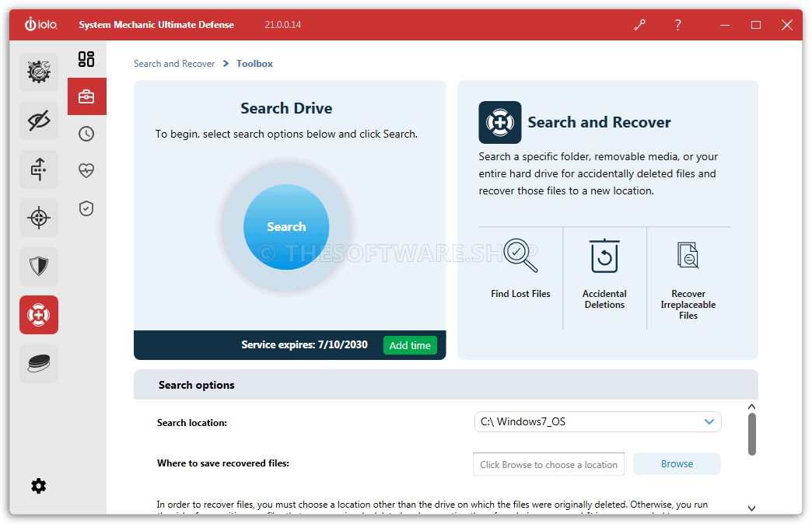Open the upward arrow sidebar icon

pos(39,169)
